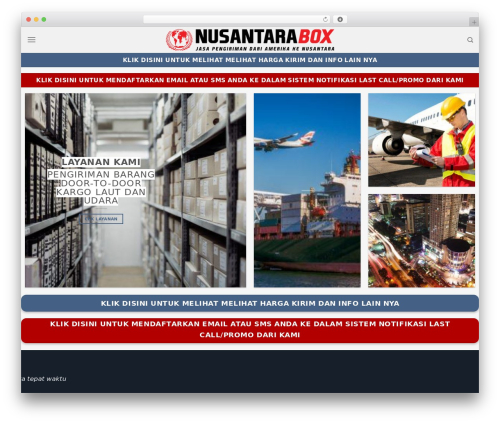Click the Nusantara Box logo
The width and height of the screenshot is (500, 423).
[250, 40]
